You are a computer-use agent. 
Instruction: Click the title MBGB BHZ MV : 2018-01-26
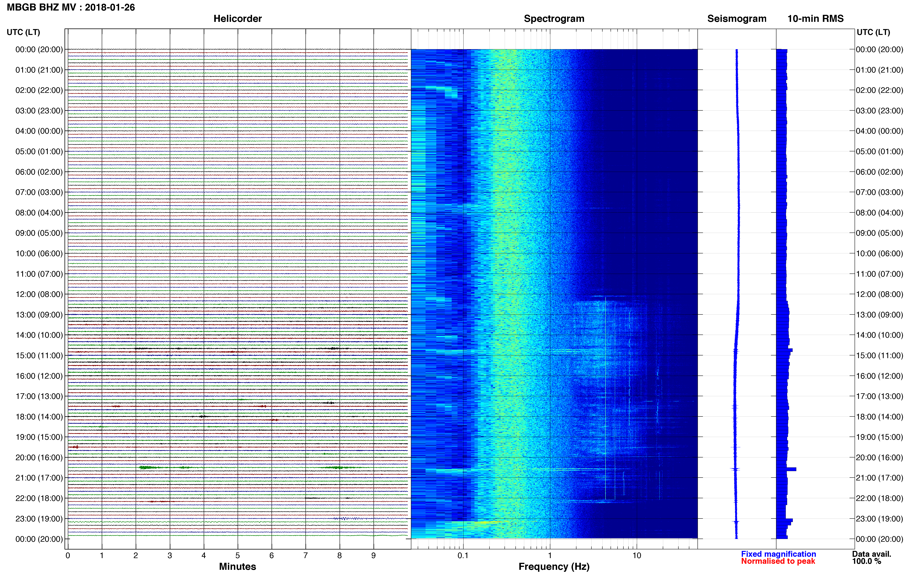71,7
